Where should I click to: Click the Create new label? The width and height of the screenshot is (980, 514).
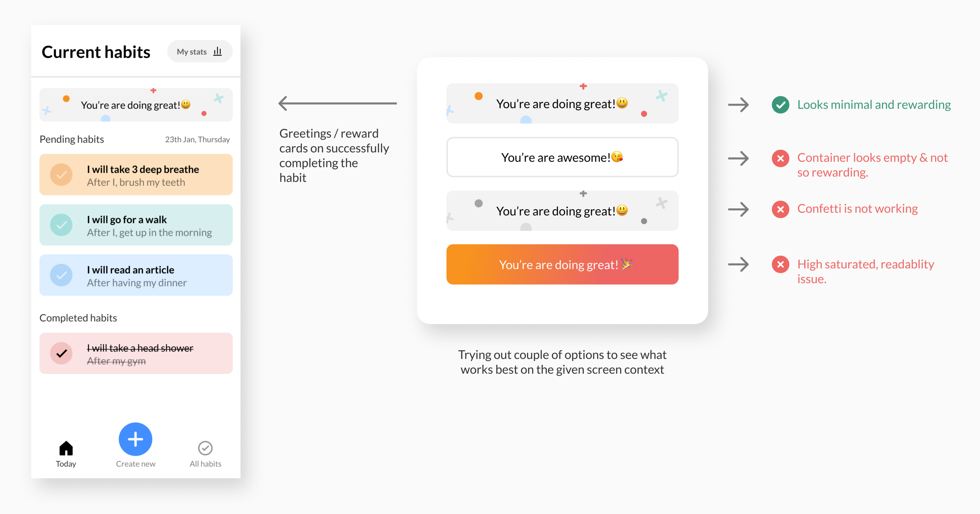pyautogui.click(x=136, y=464)
